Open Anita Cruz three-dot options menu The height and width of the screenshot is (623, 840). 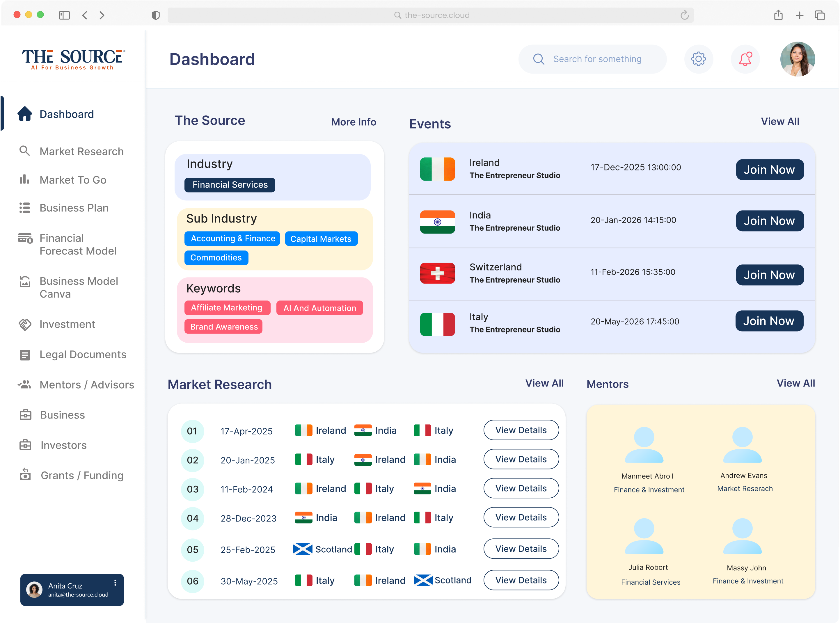coord(115,583)
